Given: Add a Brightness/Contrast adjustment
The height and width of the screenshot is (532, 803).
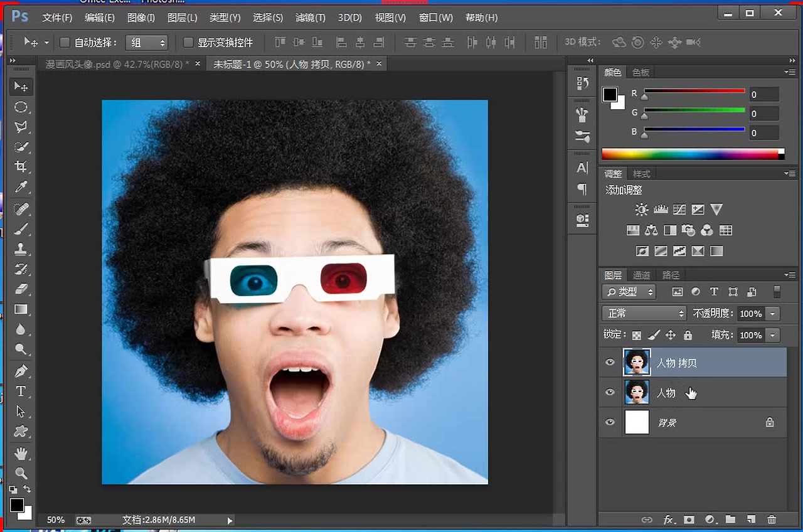Looking at the screenshot, I should click(641, 210).
